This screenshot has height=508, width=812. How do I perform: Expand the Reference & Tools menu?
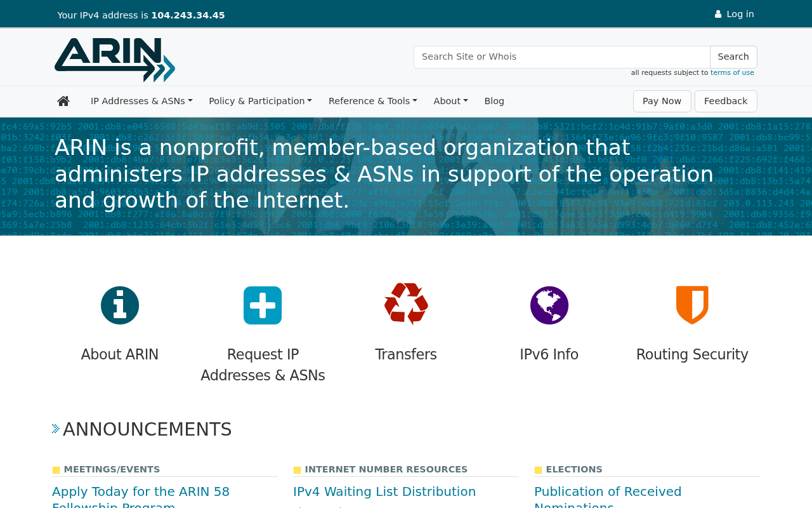pyautogui.click(x=373, y=101)
